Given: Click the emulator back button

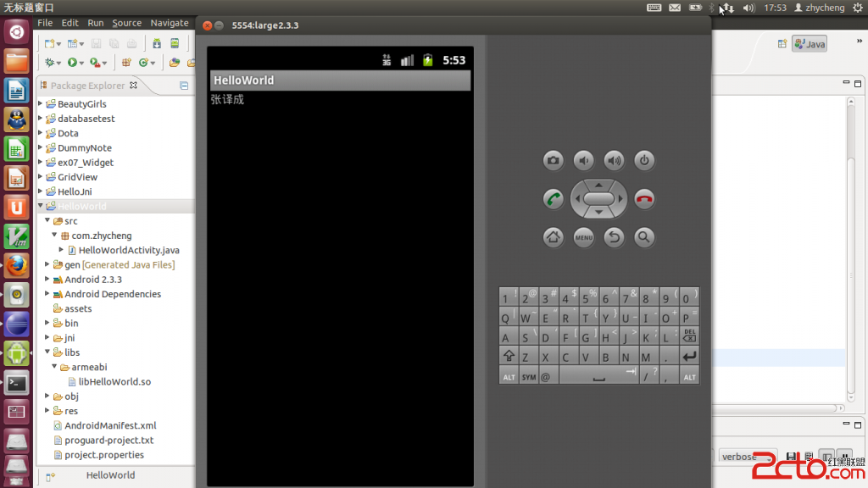Looking at the screenshot, I should coord(614,237).
